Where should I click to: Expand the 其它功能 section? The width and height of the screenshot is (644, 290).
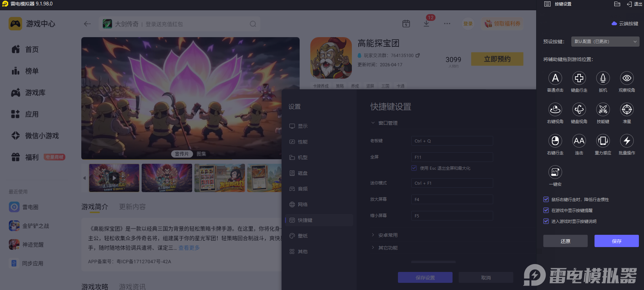(x=384, y=248)
